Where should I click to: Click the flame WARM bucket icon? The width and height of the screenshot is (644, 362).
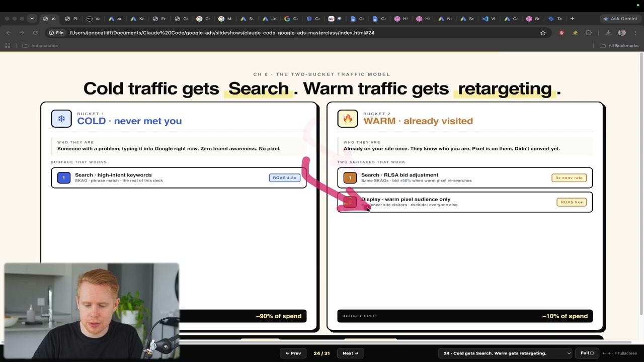click(348, 119)
